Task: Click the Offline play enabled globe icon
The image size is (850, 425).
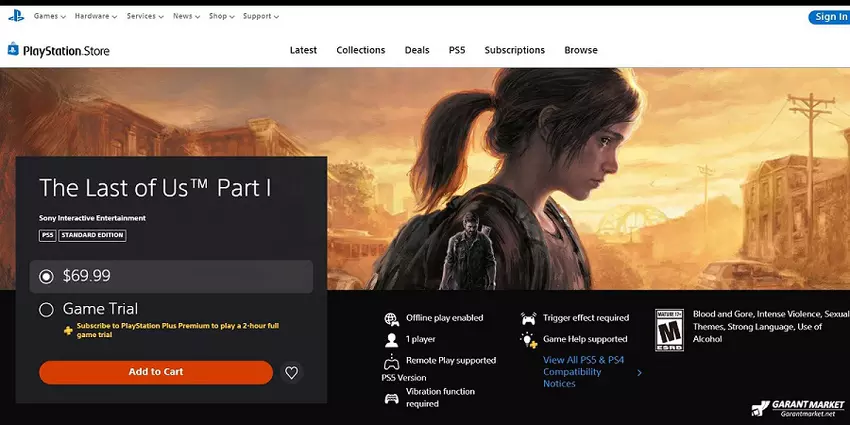Action: pos(391,319)
